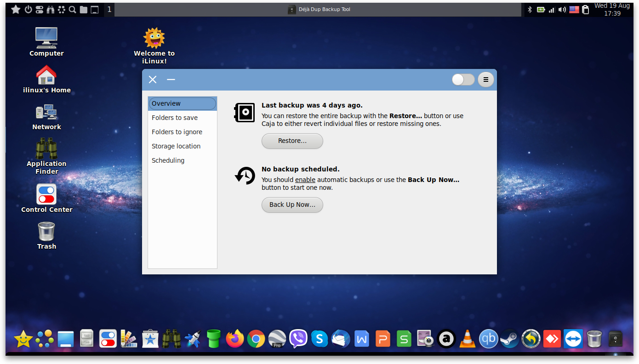Launch Steam from the dock
This screenshot has height=364, width=639.
pyautogui.click(x=510, y=339)
